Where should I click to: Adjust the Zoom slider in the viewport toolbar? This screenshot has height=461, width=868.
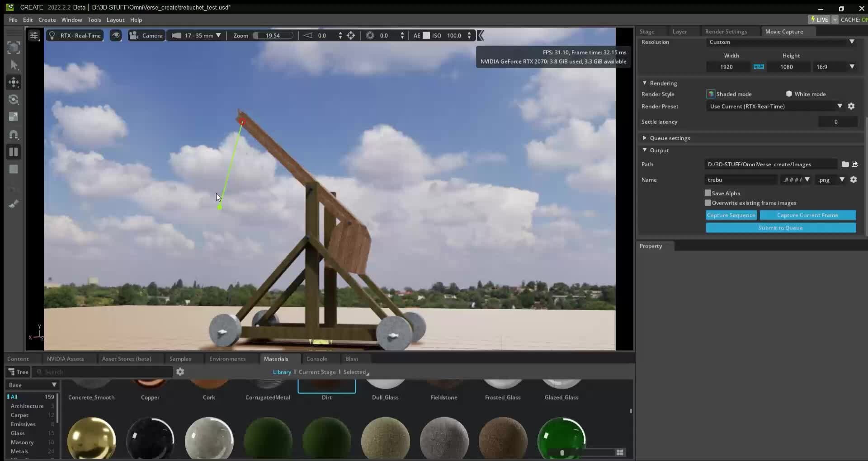pyautogui.click(x=273, y=35)
